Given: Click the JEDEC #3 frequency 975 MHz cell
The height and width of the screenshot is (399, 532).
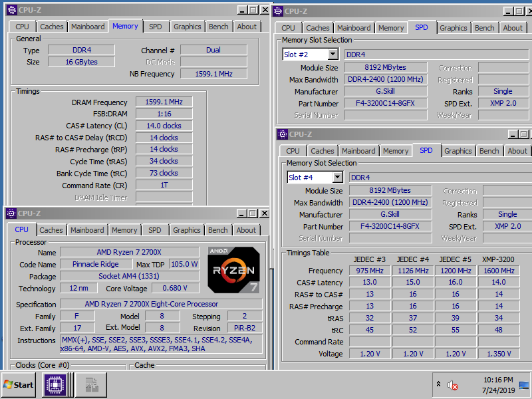Looking at the screenshot, I should pyautogui.click(x=370, y=271).
